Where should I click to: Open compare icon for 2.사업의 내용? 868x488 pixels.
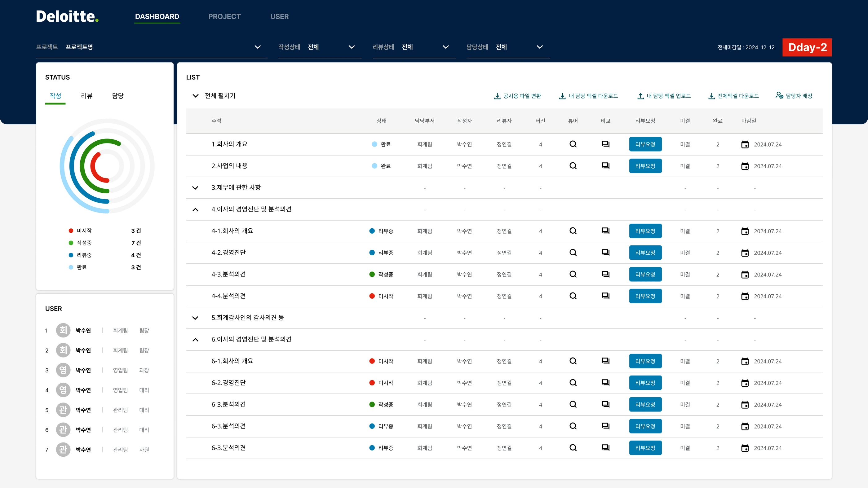[x=605, y=166]
